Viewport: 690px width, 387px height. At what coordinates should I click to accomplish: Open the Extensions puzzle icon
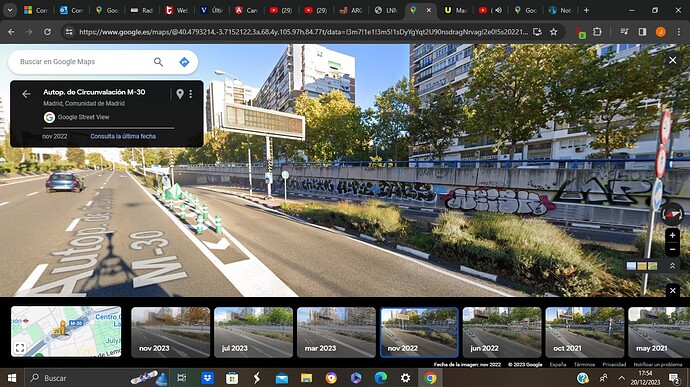597,32
